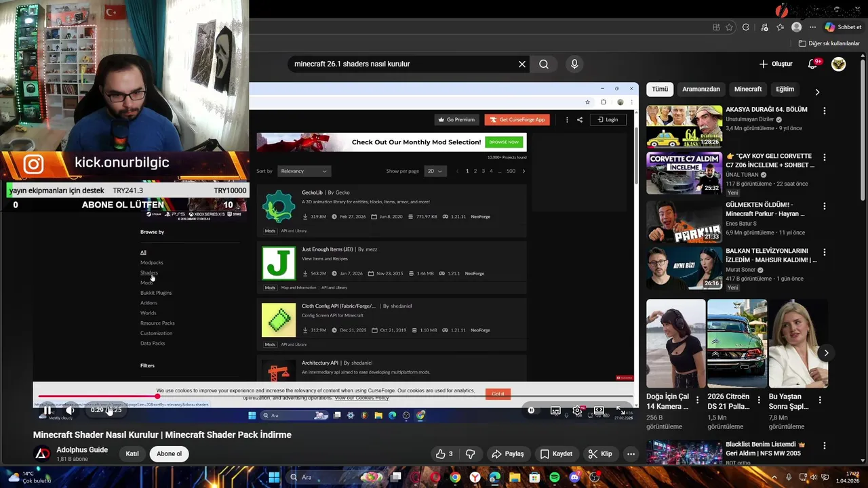
Task: Open the Sort by Relevancy dropdown in CurseForge
Action: [x=303, y=171]
